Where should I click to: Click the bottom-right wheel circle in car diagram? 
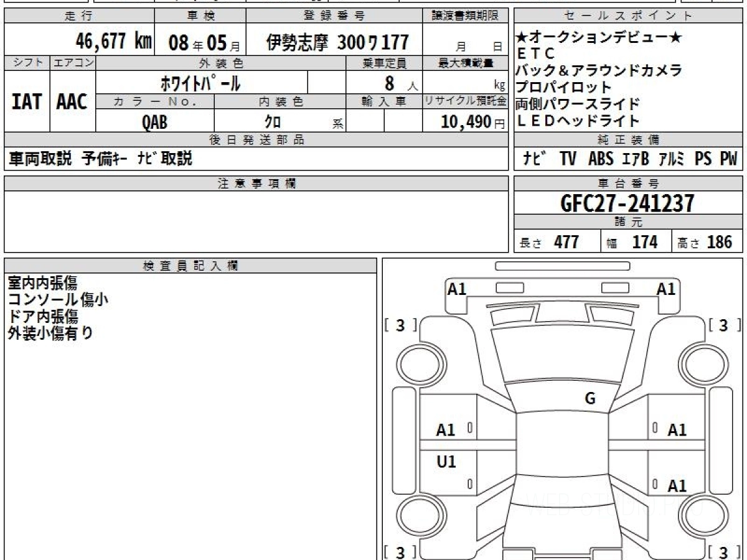click(x=702, y=518)
